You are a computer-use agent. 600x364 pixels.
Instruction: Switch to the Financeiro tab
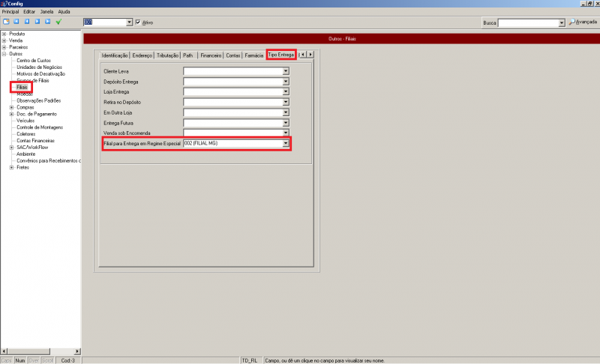211,55
